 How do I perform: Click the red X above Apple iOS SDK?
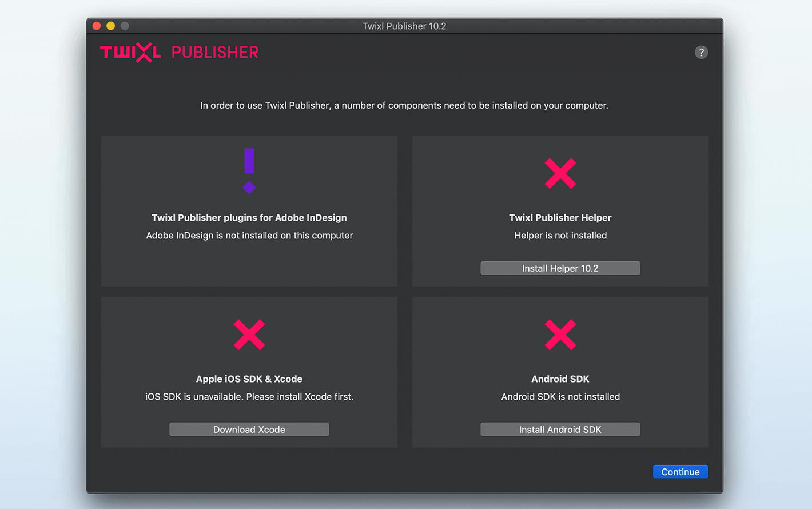pos(249,335)
